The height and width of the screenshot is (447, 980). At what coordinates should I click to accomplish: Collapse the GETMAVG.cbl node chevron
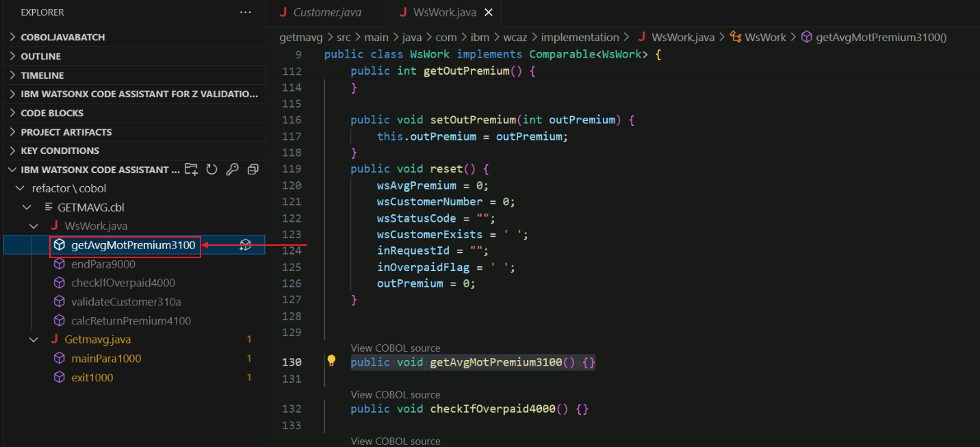coord(27,207)
